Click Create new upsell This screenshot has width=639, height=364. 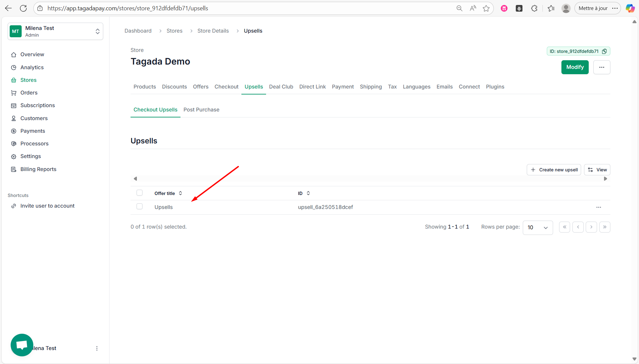point(553,170)
